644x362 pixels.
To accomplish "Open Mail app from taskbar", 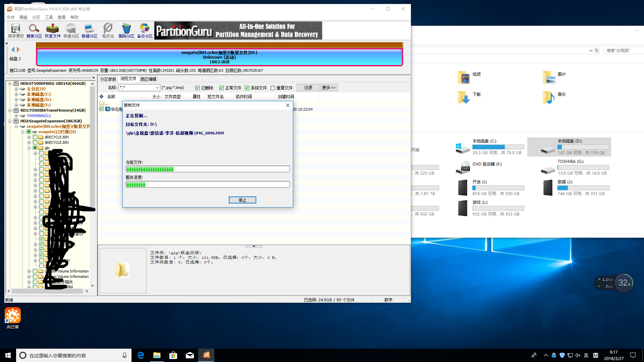I will click(190, 355).
